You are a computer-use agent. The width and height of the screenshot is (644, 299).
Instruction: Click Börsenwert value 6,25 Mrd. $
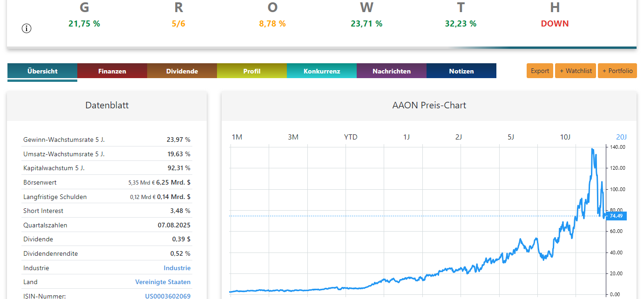173,182
